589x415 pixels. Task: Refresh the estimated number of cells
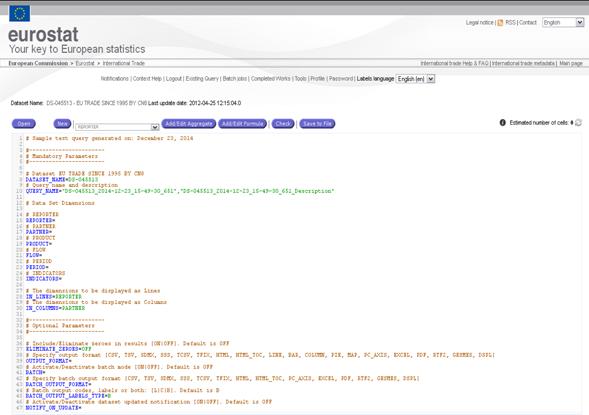click(x=578, y=123)
